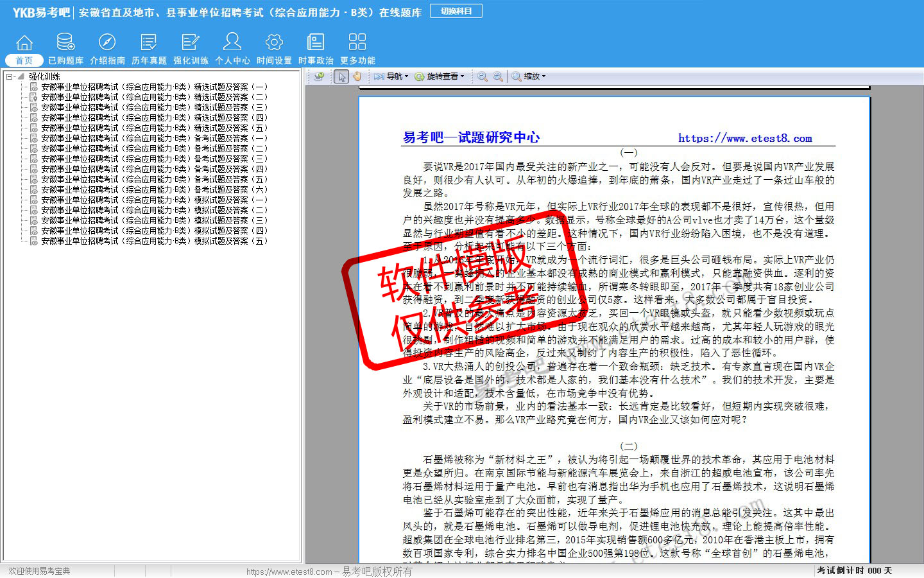The image size is (924, 578).
Task: Click the 切换科目 switch subject button
Action: [x=456, y=11]
